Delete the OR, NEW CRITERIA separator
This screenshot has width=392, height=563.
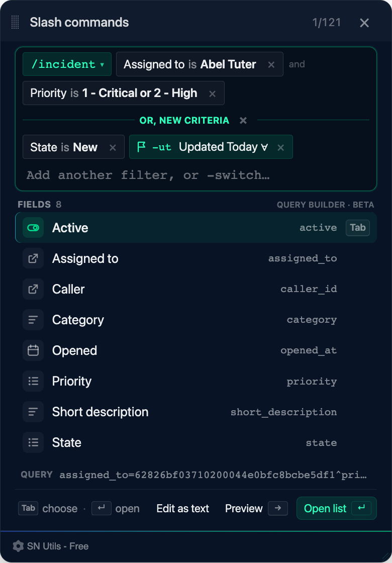pos(243,120)
